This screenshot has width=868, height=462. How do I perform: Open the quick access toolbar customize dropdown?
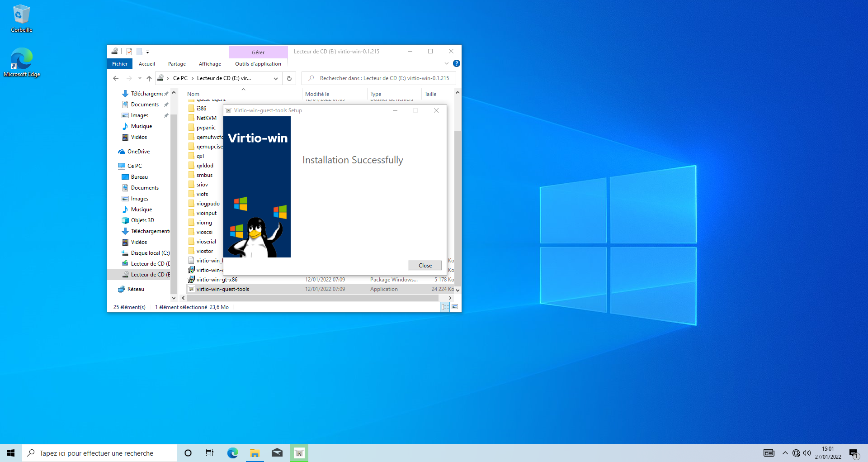[147, 52]
